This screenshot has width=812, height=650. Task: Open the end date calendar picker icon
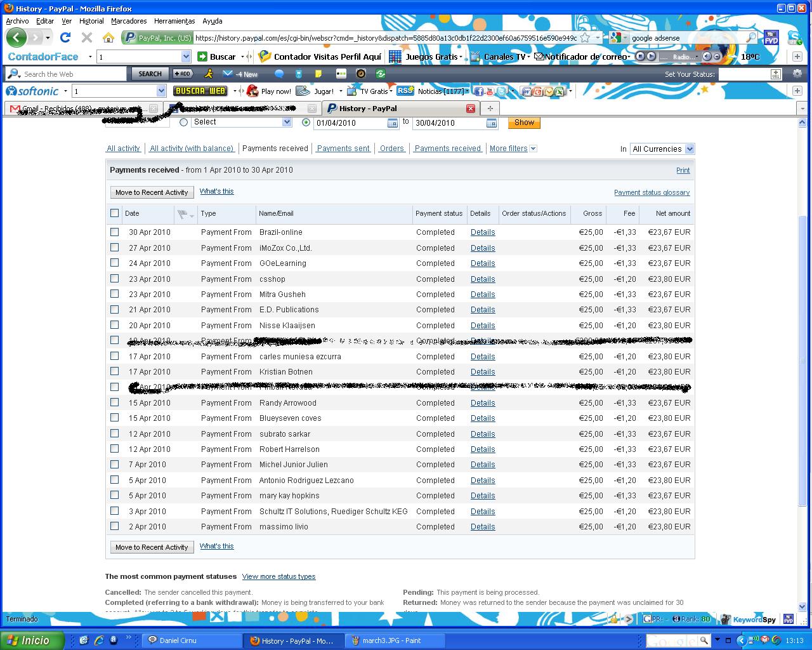[492, 123]
